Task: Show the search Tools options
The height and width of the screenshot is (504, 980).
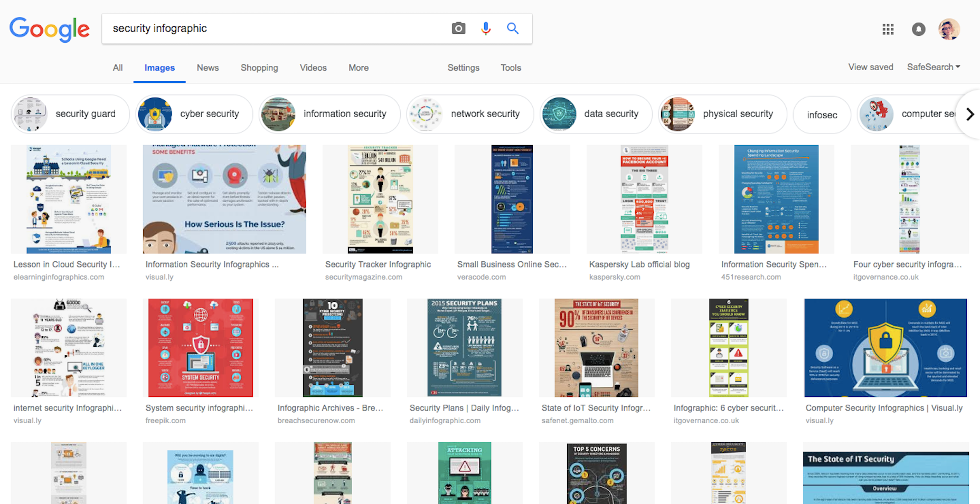Action: click(511, 68)
